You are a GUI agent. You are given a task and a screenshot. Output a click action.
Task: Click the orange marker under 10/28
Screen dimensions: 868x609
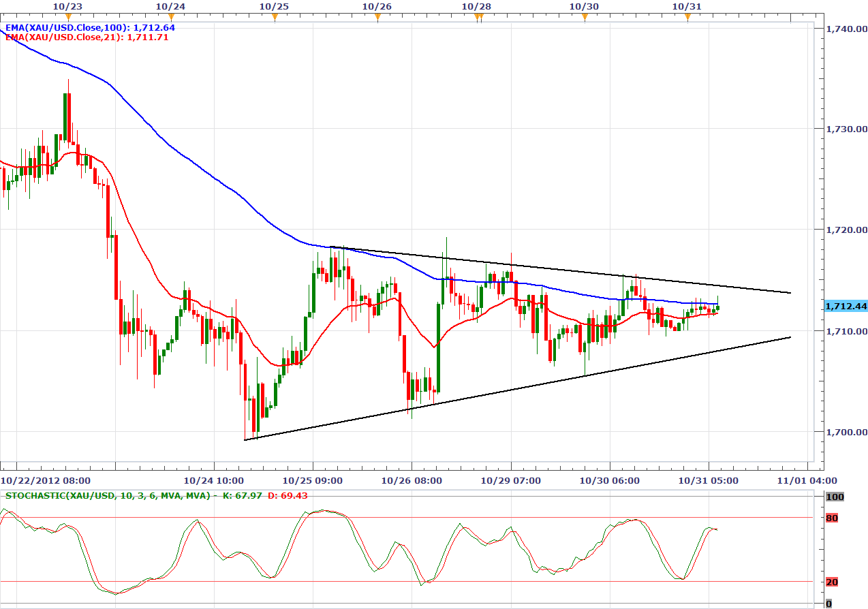pyautogui.click(x=478, y=17)
